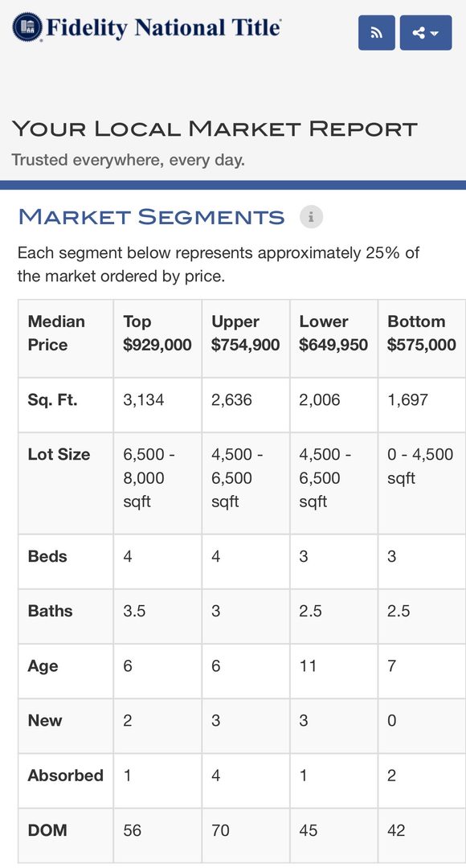Click the RSS feed icon button
Image resolution: width=466 pixels, height=868 pixels.
(376, 33)
